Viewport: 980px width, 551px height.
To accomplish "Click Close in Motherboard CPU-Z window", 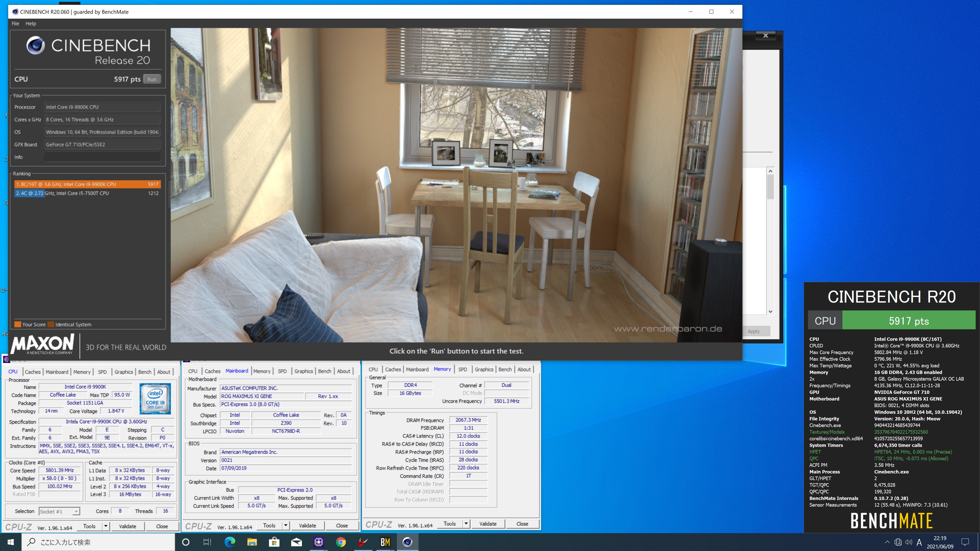I will click(x=342, y=525).
